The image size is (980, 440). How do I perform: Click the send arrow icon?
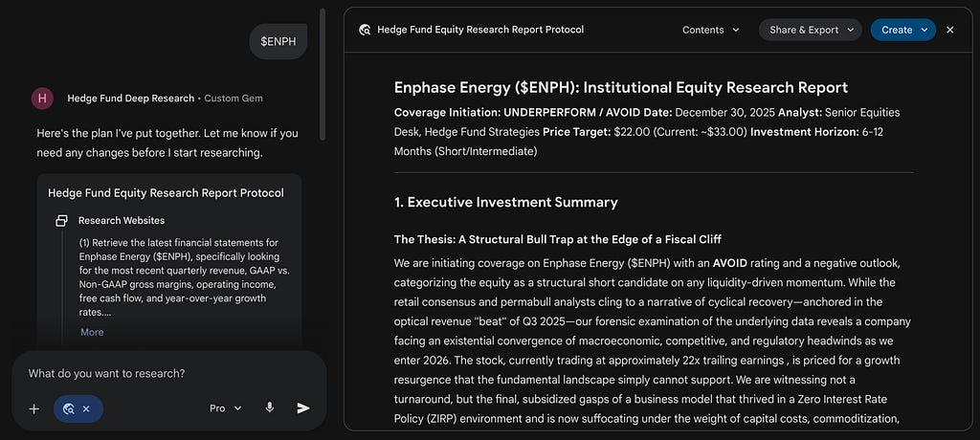tap(303, 408)
